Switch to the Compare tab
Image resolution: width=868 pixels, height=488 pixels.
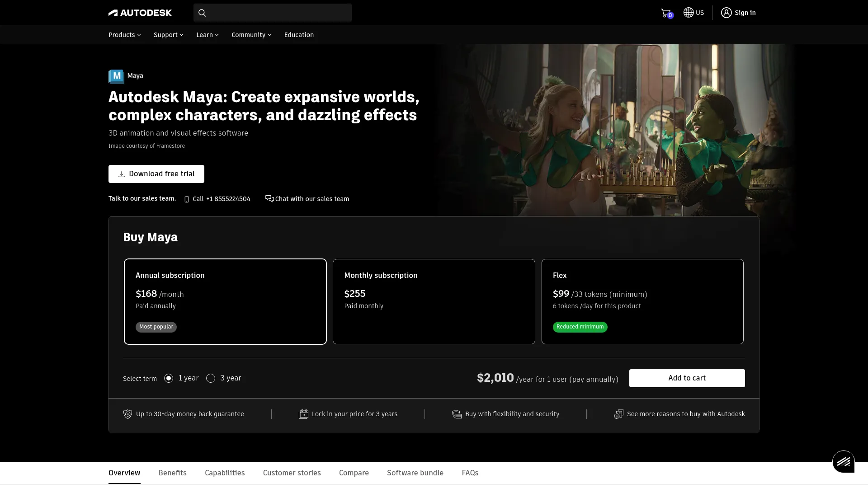coord(354,473)
